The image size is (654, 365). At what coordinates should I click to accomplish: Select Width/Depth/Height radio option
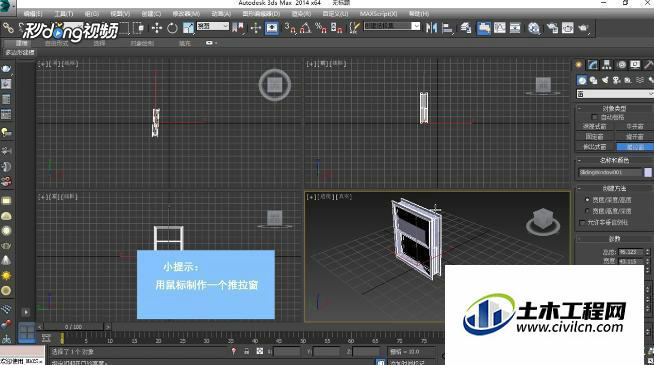click(587, 200)
